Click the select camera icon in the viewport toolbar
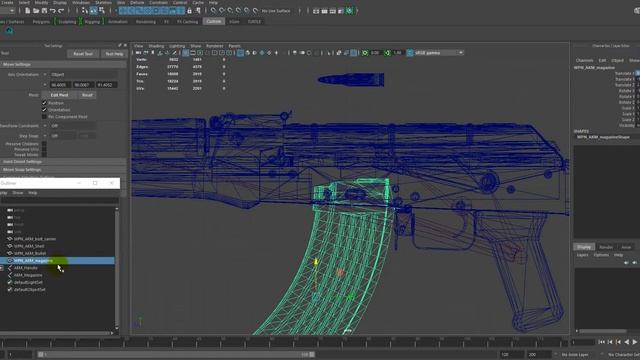This screenshot has width=640, height=360. [x=138, y=53]
